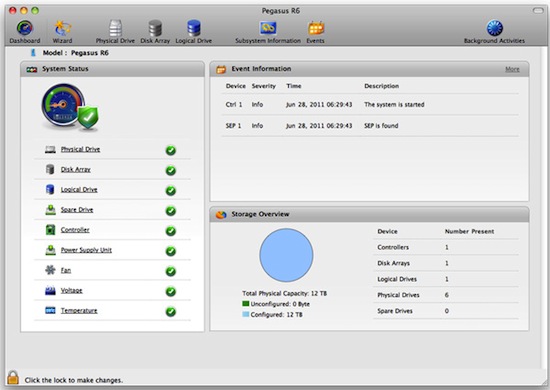Viewport: 550px width, 390px height.
Task: Click the lock icon to make changes
Action: click(13, 378)
